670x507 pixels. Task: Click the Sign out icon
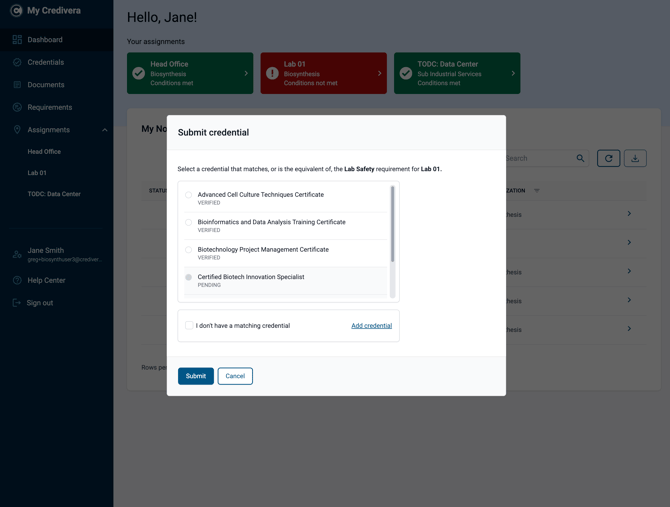[17, 303]
